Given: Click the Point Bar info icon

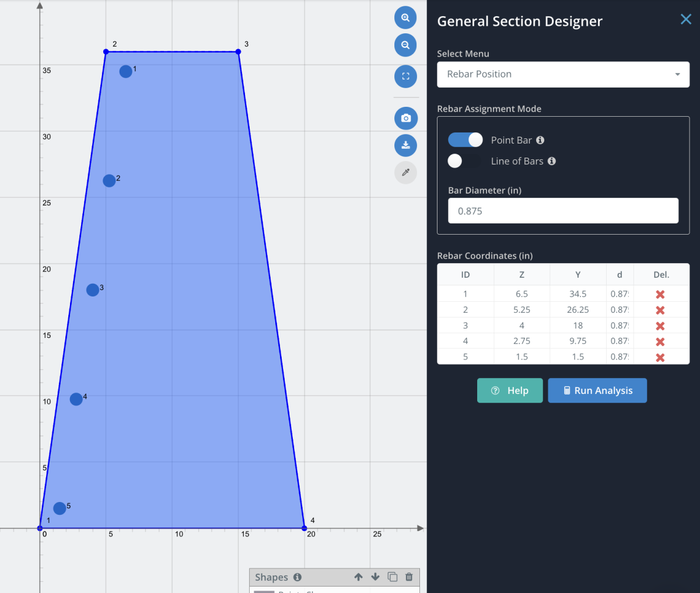Looking at the screenshot, I should 540,140.
